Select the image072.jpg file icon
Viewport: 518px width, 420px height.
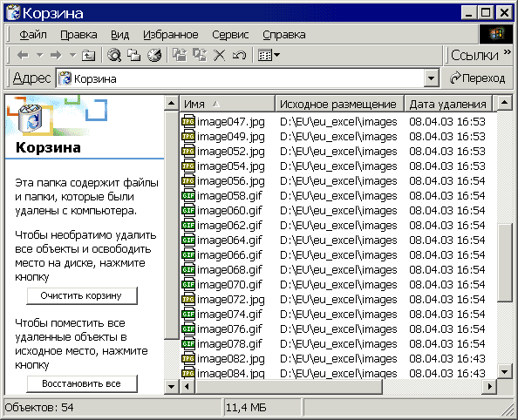pyautogui.click(x=188, y=299)
